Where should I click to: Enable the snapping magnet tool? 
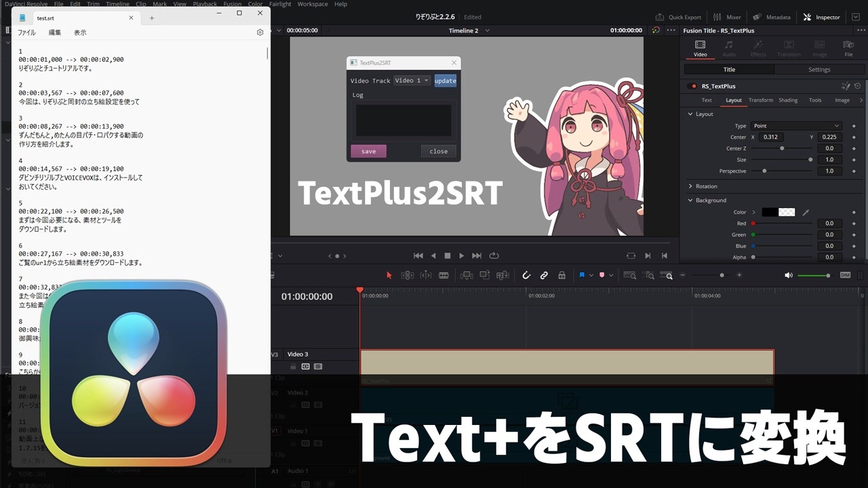pyautogui.click(x=526, y=275)
